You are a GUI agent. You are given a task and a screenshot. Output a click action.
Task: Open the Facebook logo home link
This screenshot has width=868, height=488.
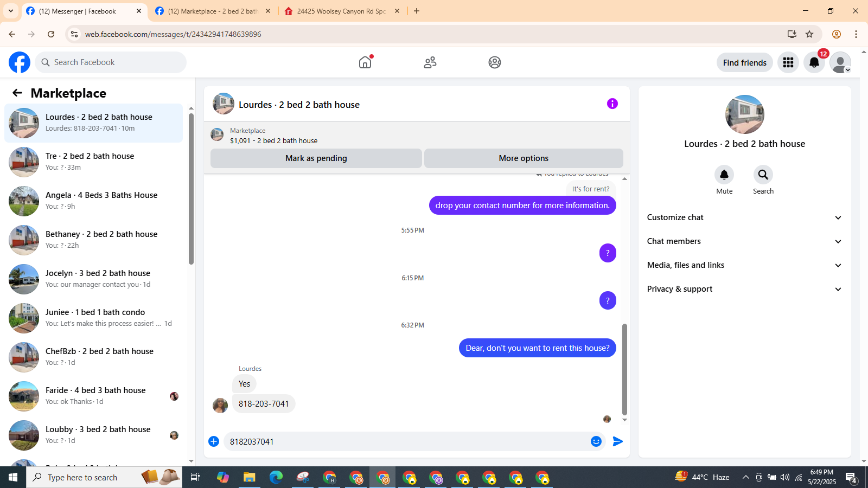point(20,62)
